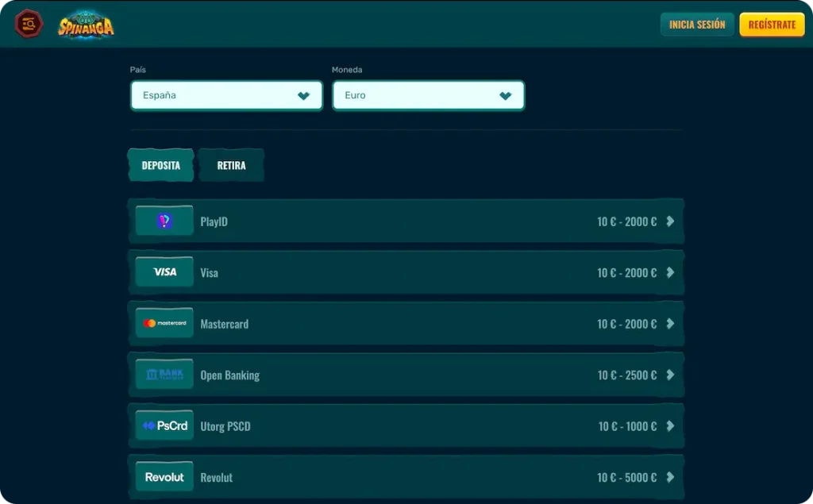Click the INICIA SESIÓN button

click(696, 24)
